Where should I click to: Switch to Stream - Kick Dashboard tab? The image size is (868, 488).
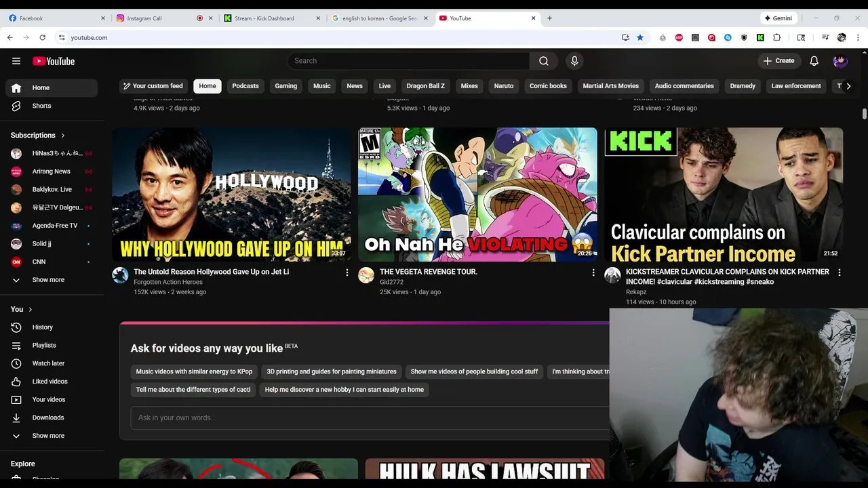pos(272,18)
